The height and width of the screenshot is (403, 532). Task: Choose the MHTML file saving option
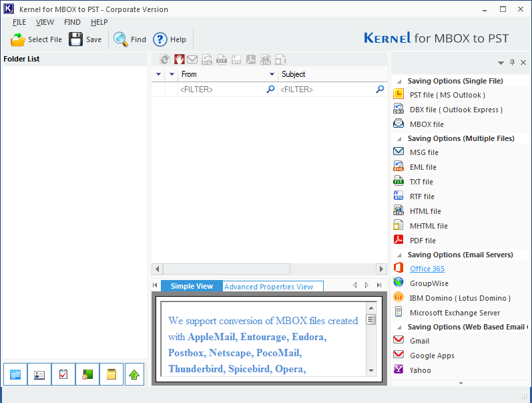[x=429, y=226]
